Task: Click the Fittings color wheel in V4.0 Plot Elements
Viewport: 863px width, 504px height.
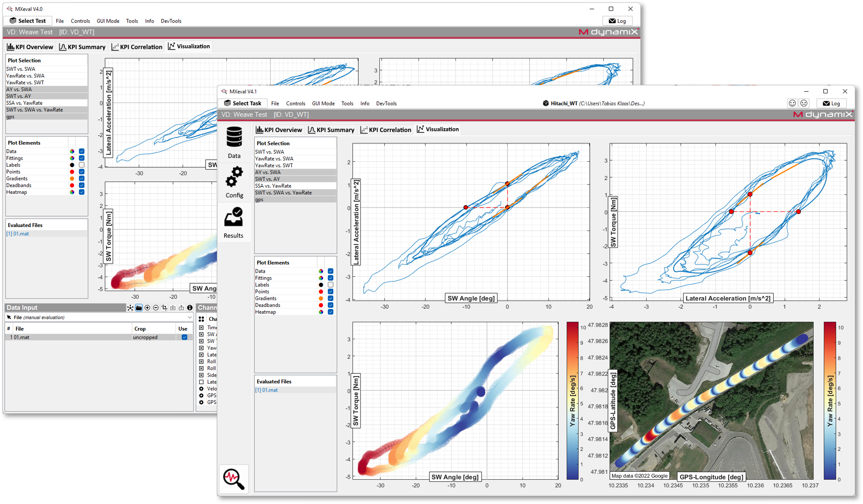Action: 72,158
